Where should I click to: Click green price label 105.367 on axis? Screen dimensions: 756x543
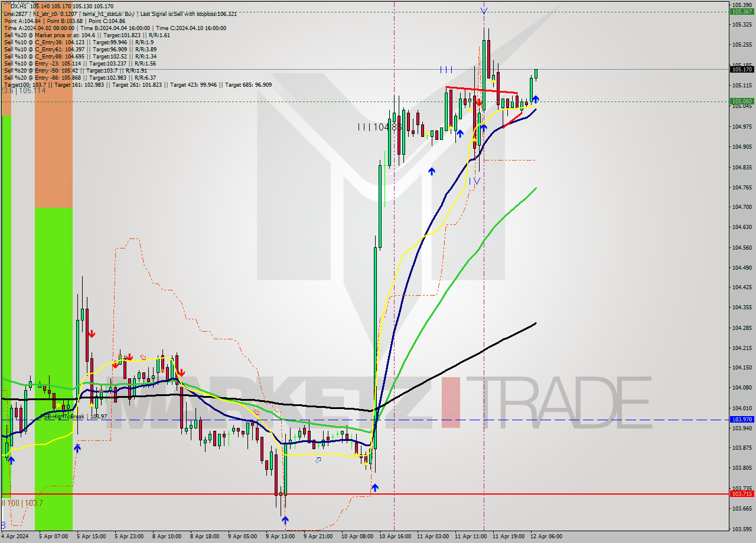(742, 11)
